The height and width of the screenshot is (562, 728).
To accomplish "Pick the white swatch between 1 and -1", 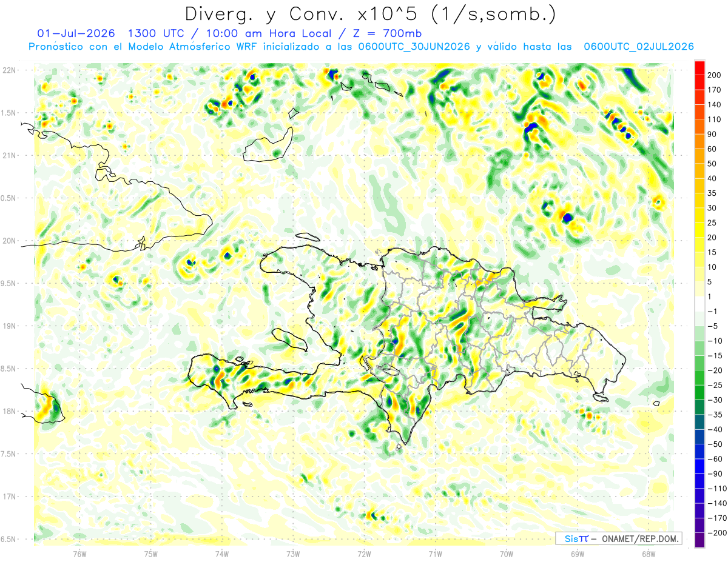I will pyautogui.click(x=700, y=304).
